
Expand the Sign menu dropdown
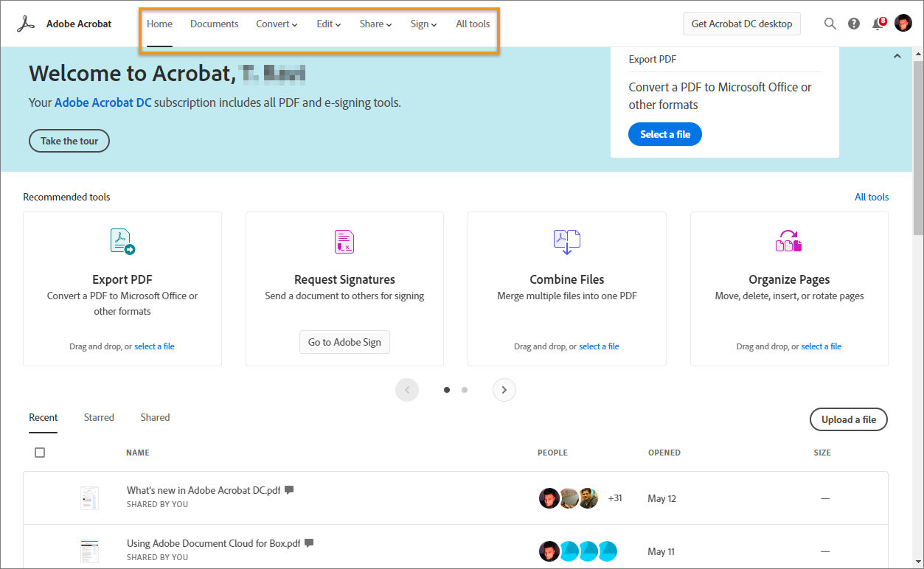(x=424, y=24)
